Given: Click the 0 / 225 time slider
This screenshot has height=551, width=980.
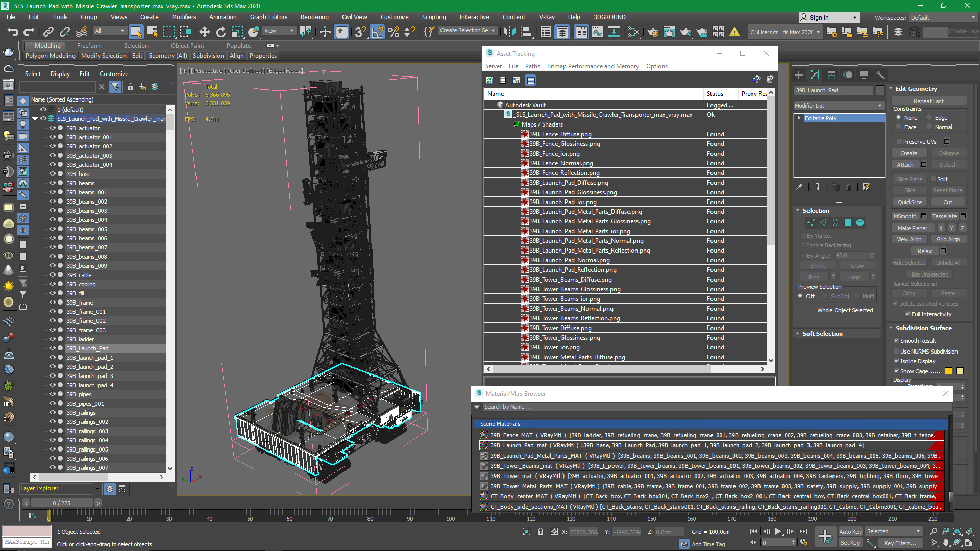Looking at the screenshot, I should [x=62, y=503].
